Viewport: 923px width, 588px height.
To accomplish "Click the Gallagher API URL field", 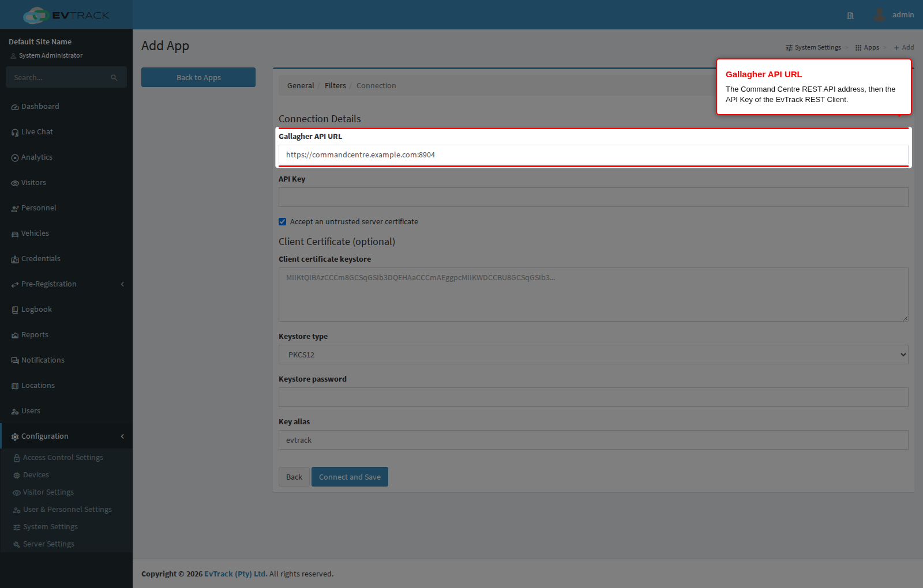I will point(593,154).
